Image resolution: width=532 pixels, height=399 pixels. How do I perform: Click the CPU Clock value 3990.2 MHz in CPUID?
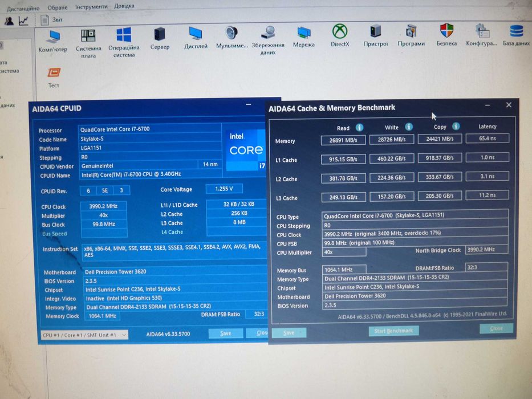(x=103, y=206)
